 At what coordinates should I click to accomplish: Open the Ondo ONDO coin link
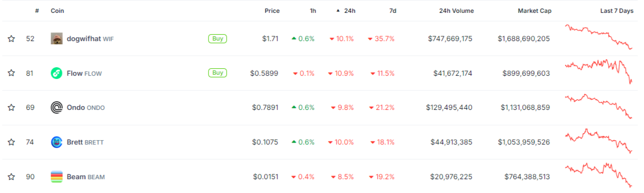85,108
